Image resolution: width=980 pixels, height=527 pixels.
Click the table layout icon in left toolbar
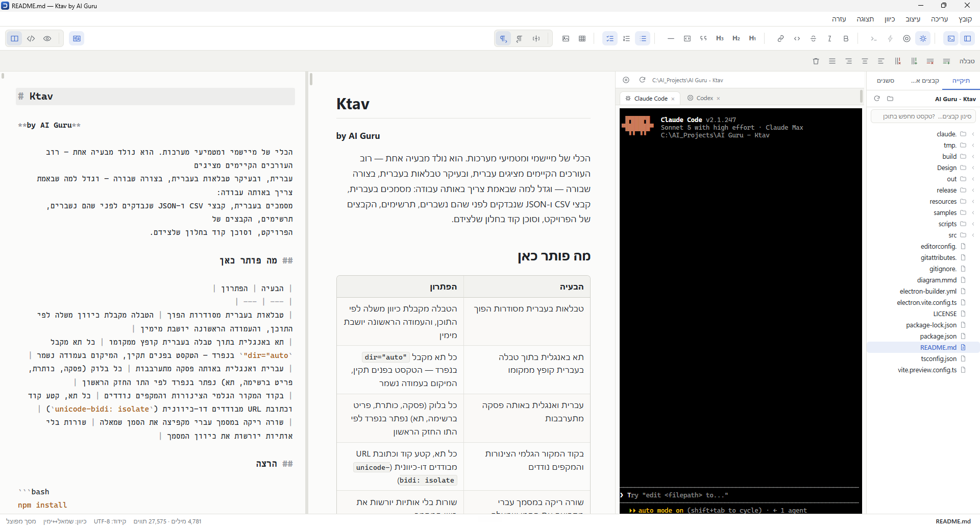click(77, 38)
